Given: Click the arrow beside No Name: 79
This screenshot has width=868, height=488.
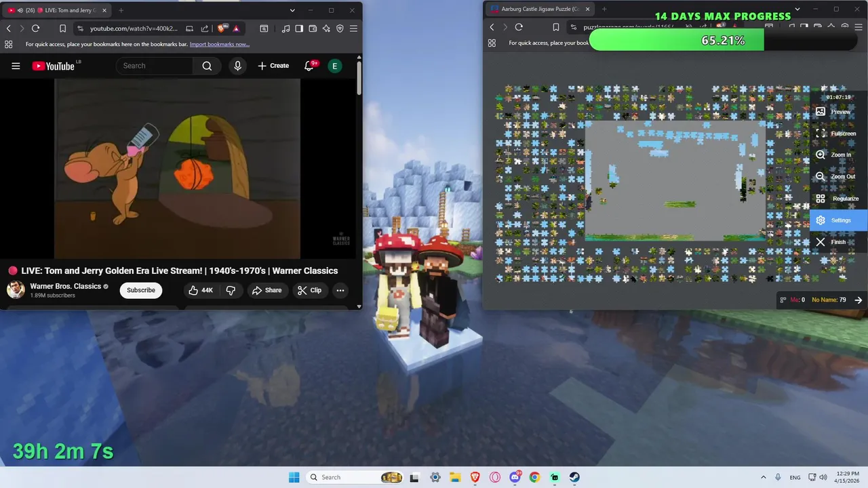Looking at the screenshot, I should point(859,300).
